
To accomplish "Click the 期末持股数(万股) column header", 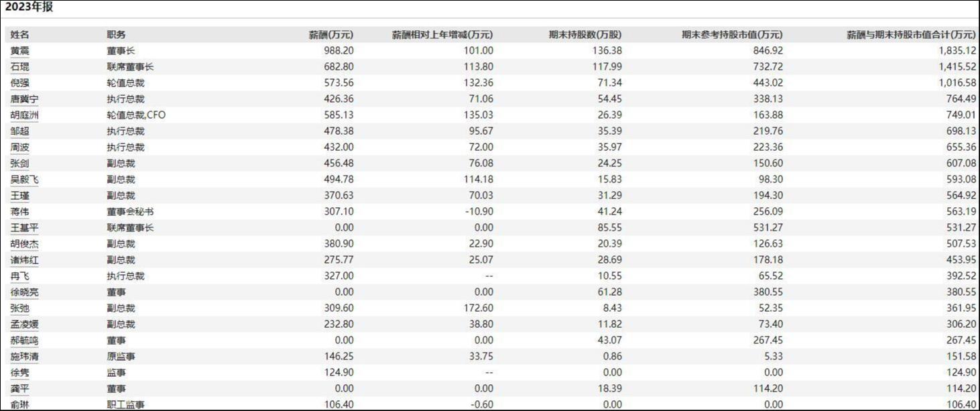I will [585, 35].
